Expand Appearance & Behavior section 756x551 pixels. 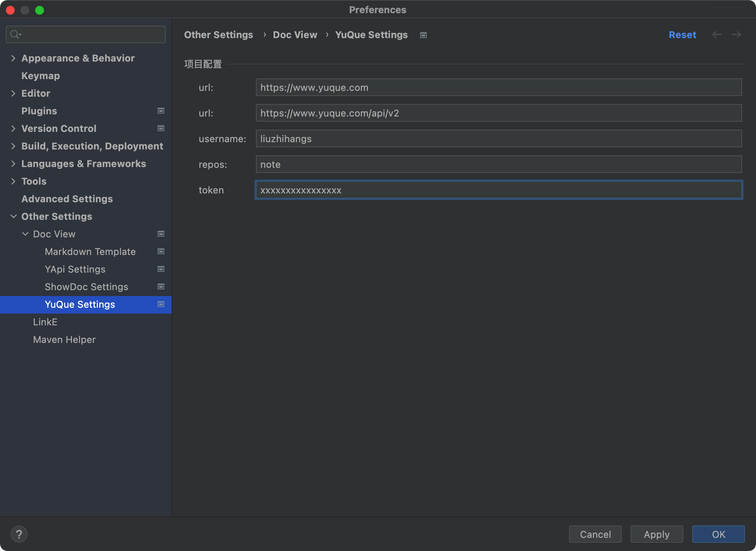(x=13, y=58)
